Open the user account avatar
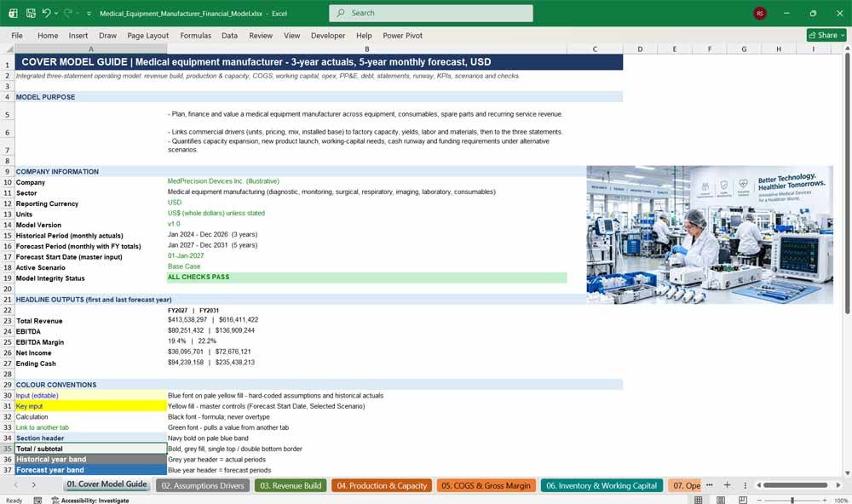 pos(760,13)
